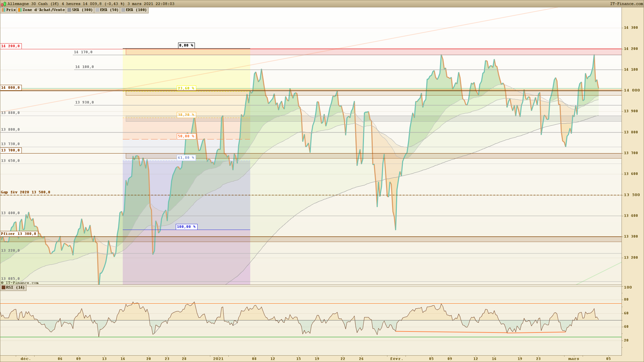Select the SMA (300) indicator label
644x362 pixels.
pos(82,10)
